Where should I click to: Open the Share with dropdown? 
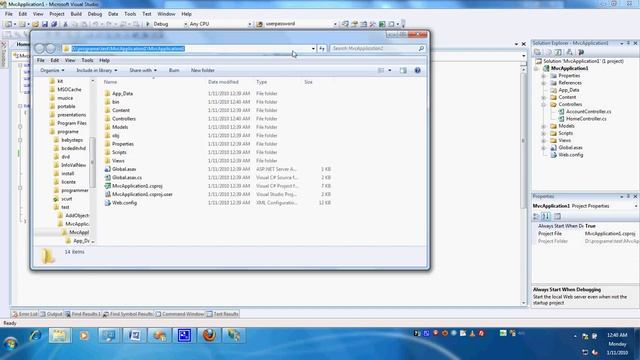143,71
